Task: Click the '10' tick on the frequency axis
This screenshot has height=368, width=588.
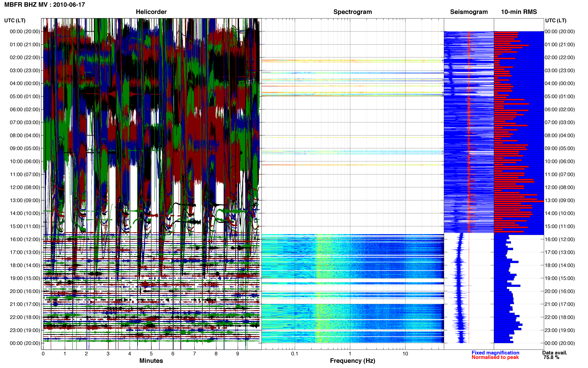Action: 405,354
